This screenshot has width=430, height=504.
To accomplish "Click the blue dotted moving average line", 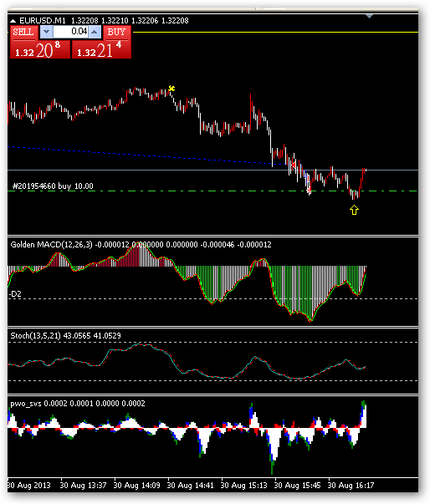I will pos(146,155).
